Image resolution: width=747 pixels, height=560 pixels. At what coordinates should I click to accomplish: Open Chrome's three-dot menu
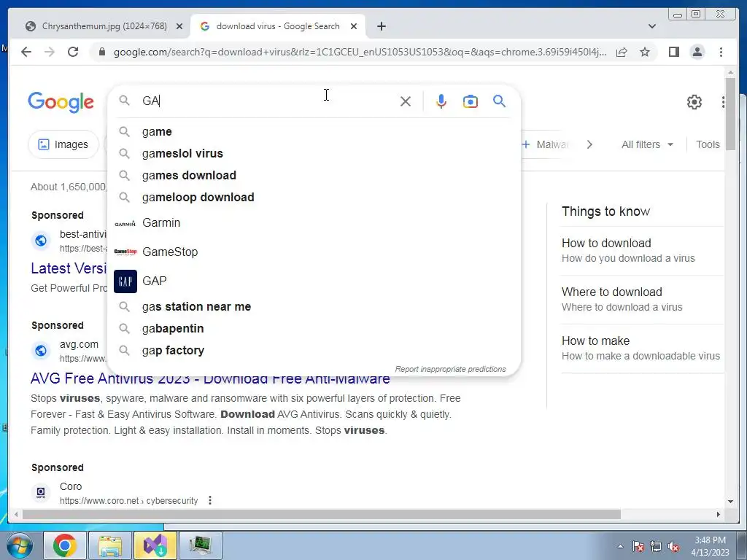721,52
